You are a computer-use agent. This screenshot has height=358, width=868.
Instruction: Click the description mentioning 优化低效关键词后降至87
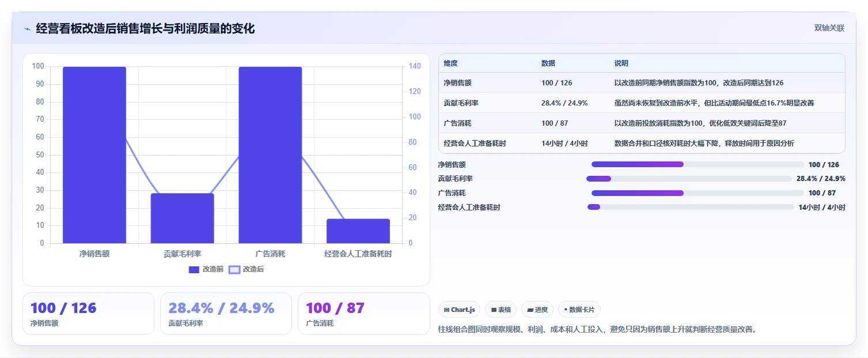(700, 123)
